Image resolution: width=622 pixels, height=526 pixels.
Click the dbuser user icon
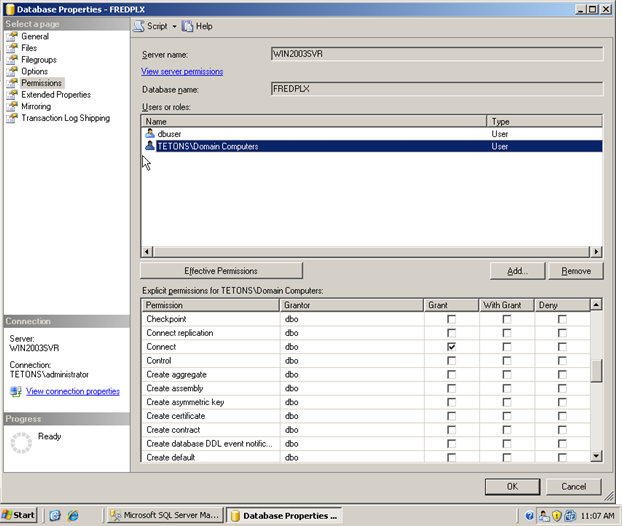point(150,133)
